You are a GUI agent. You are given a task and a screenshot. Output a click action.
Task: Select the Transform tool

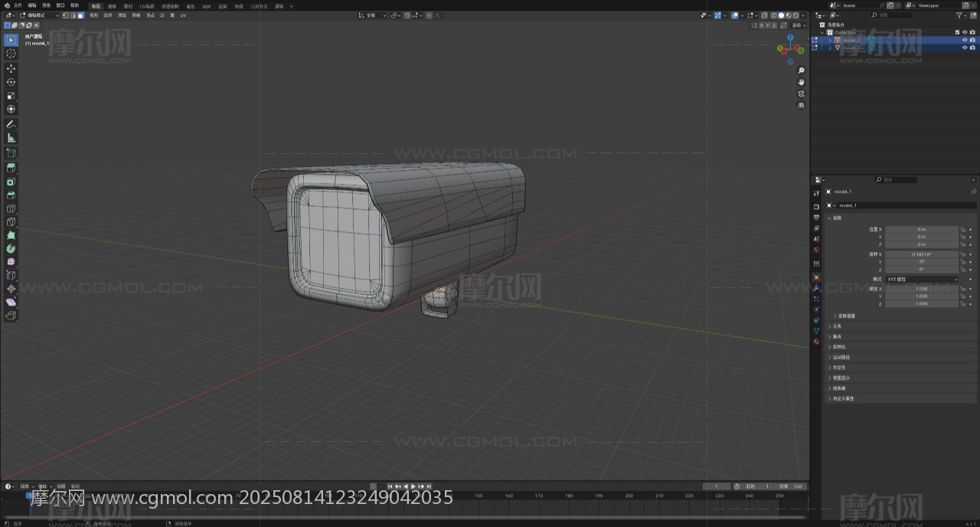(11, 109)
